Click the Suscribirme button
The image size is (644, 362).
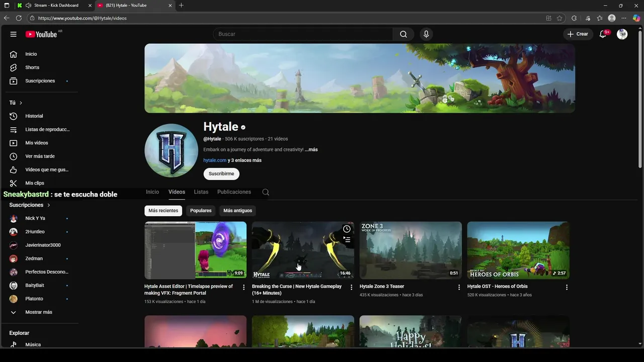(x=221, y=174)
